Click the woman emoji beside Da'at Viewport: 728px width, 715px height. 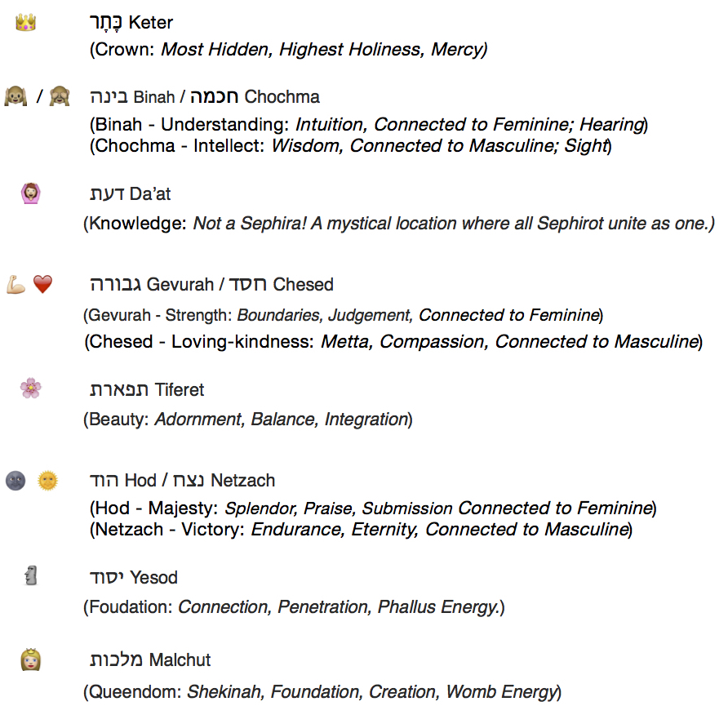coord(31,193)
